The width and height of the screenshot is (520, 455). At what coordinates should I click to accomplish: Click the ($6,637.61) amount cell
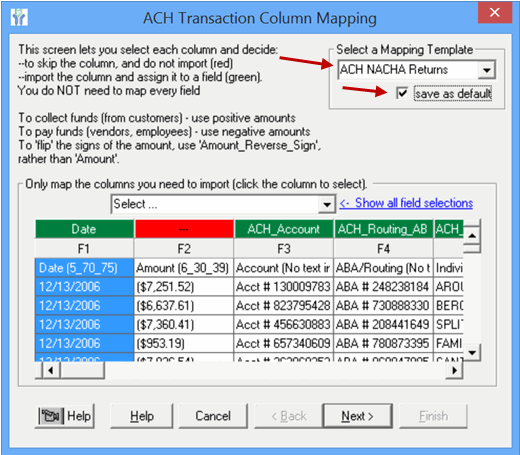click(x=184, y=306)
